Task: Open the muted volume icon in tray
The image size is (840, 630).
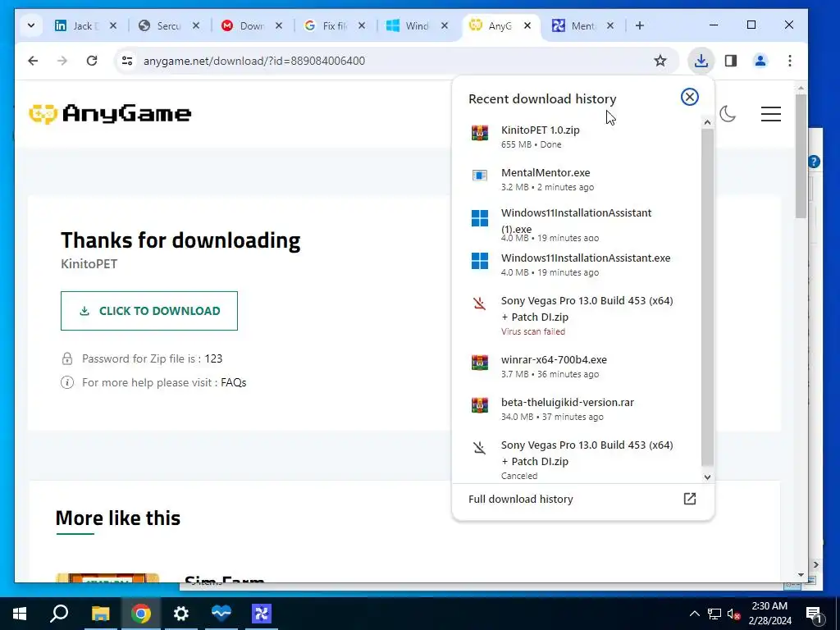Action: pyautogui.click(x=733, y=614)
